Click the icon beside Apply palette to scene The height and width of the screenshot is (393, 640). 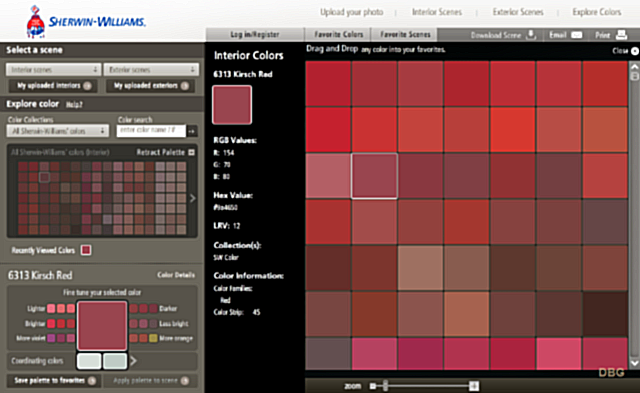tap(185, 381)
